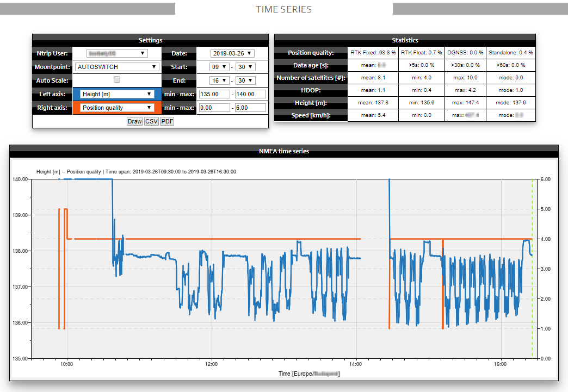Click the Data age >60s: 0.0 % cell
568x392 pixels.
coord(511,65)
